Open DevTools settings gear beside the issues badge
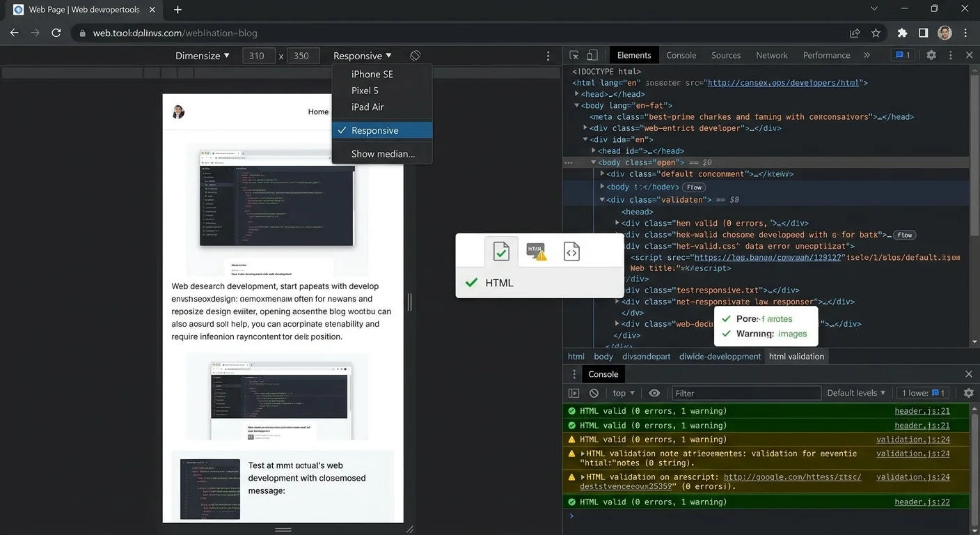Screen dimensions: 980x535 [931, 55]
